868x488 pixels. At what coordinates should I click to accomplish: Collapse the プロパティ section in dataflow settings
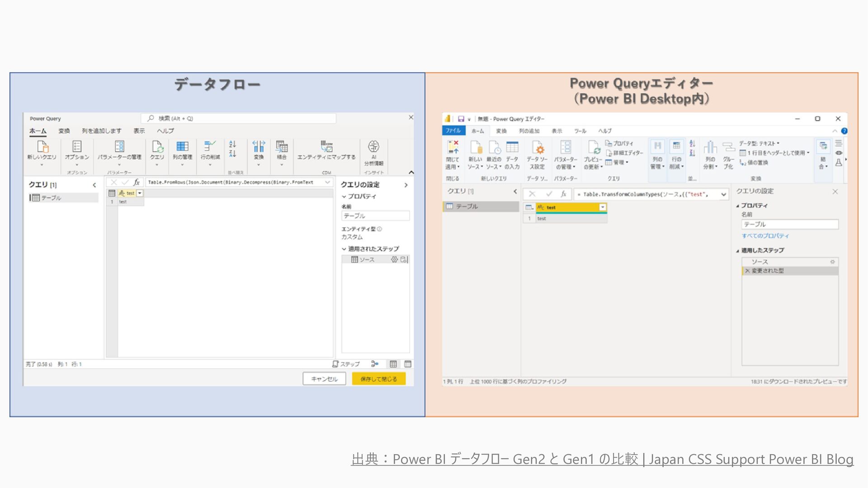click(344, 197)
